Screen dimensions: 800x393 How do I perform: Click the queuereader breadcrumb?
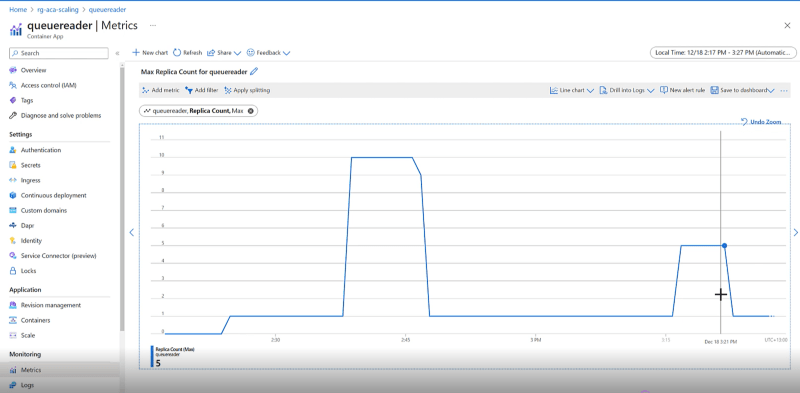(108, 10)
